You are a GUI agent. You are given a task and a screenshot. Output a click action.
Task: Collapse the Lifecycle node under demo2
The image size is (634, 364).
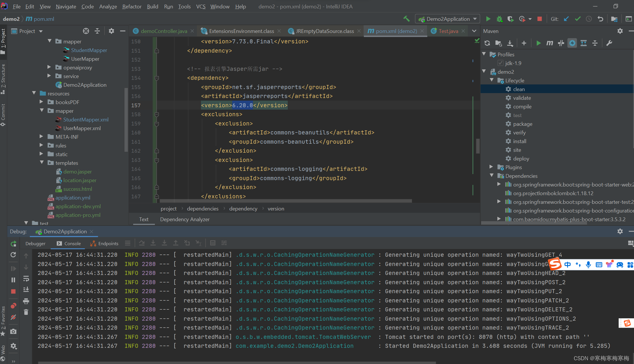click(491, 80)
